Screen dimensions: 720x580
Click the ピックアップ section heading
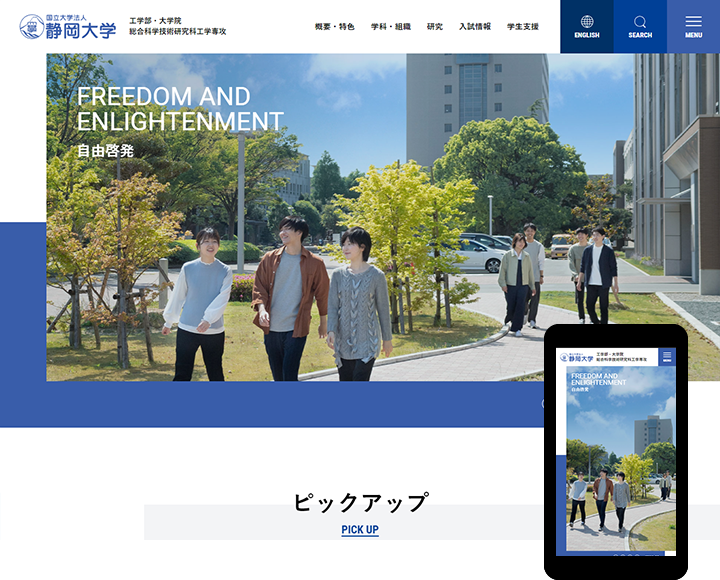coord(360,502)
